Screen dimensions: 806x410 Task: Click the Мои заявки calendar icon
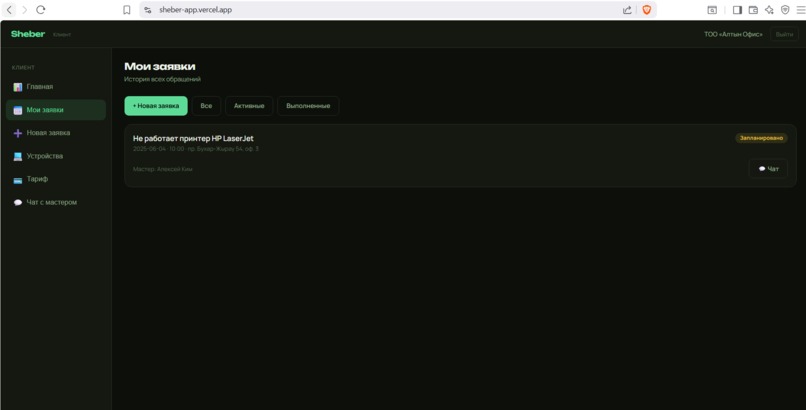point(17,110)
